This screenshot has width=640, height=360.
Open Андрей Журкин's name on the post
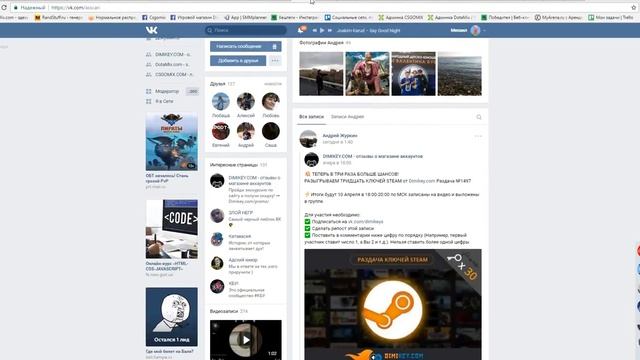340,136
